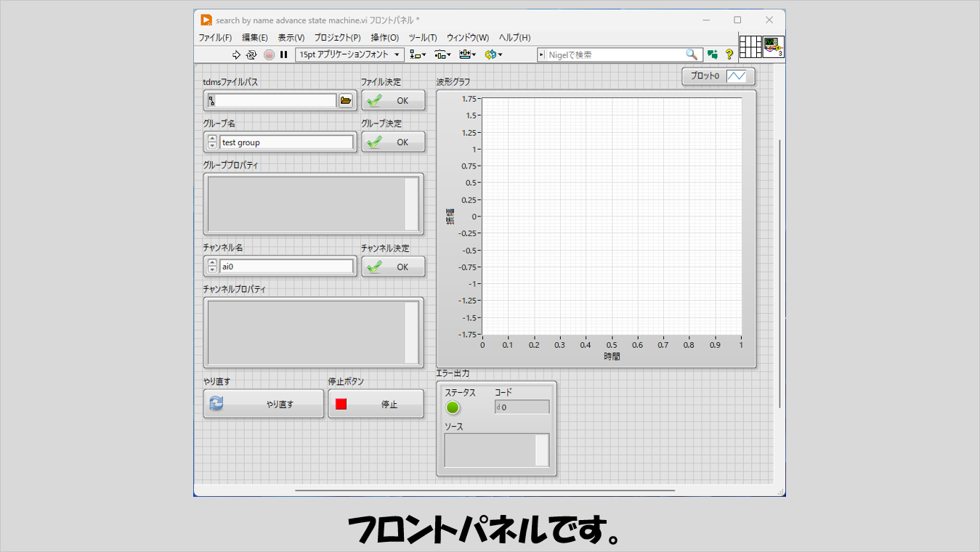
Task: Toggle the ファイル決定 OK button
Action: (393, 101)
